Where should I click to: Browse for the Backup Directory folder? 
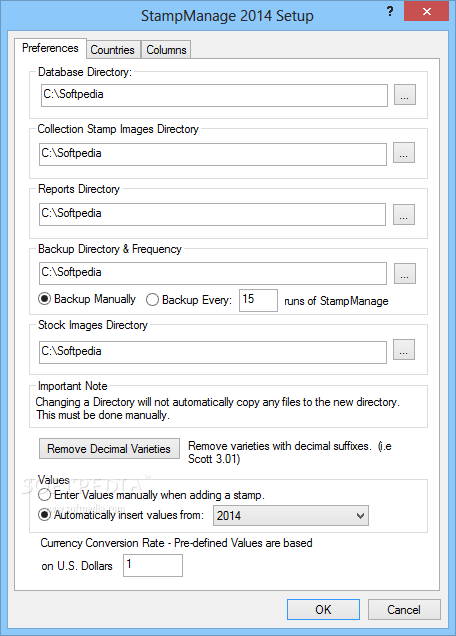(405, 273)
